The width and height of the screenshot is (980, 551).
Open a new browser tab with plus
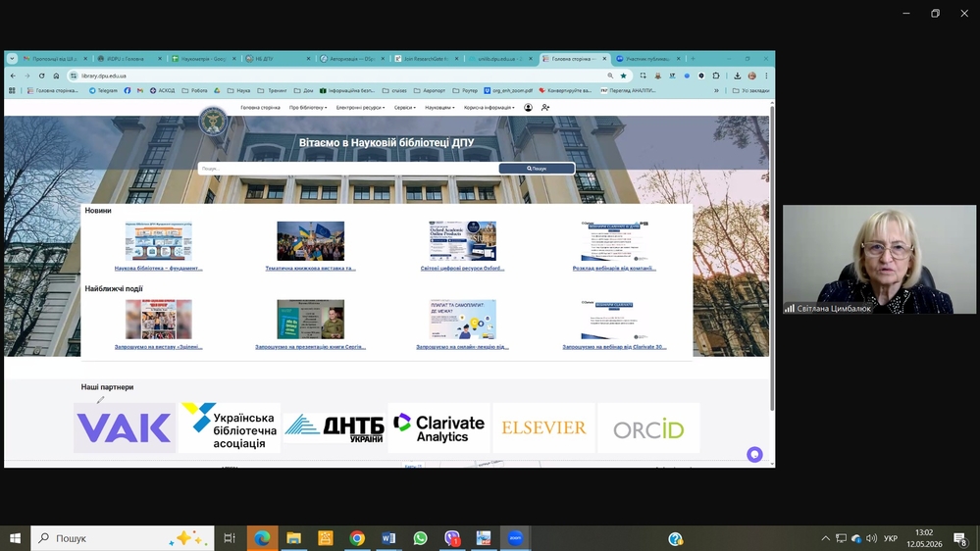point(693,59)
